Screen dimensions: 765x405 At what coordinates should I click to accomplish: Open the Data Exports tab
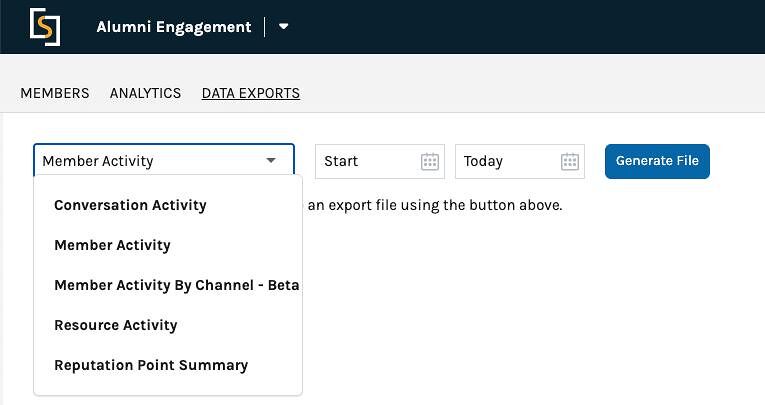point(251,93)
